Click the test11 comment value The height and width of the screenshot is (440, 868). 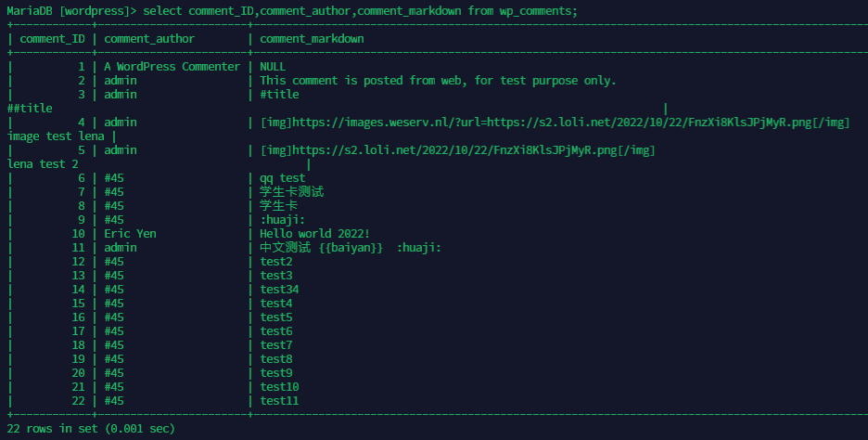point(279,401)
